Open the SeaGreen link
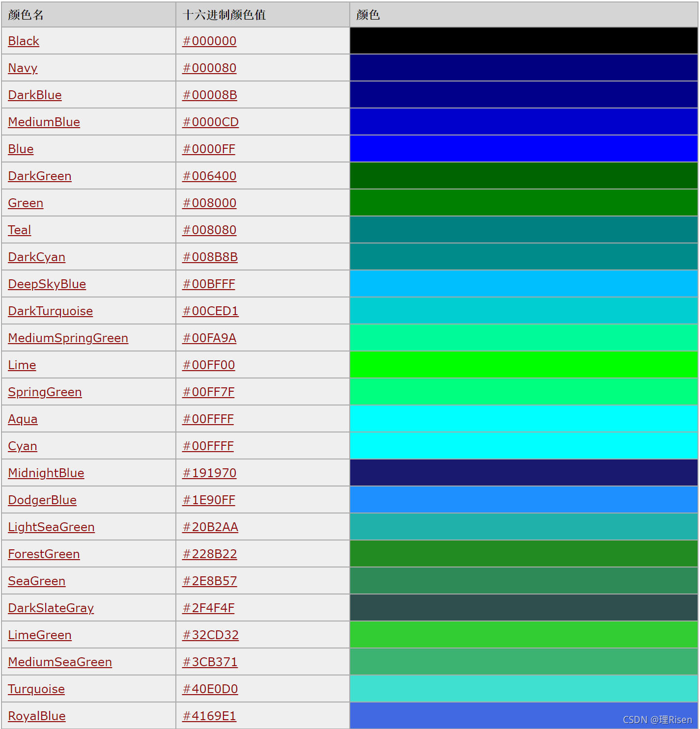Image resolution: width=700 pixels, height=729 pixels. click(37, 581)
